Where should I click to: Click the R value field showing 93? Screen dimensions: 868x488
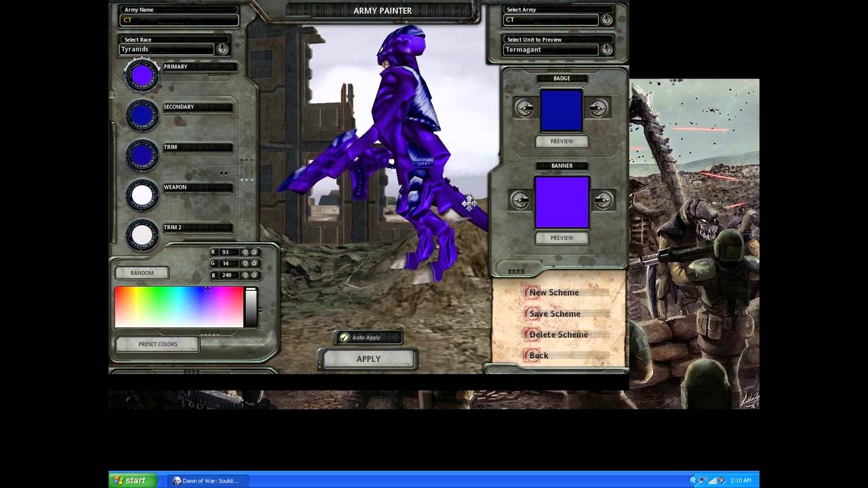229,252
